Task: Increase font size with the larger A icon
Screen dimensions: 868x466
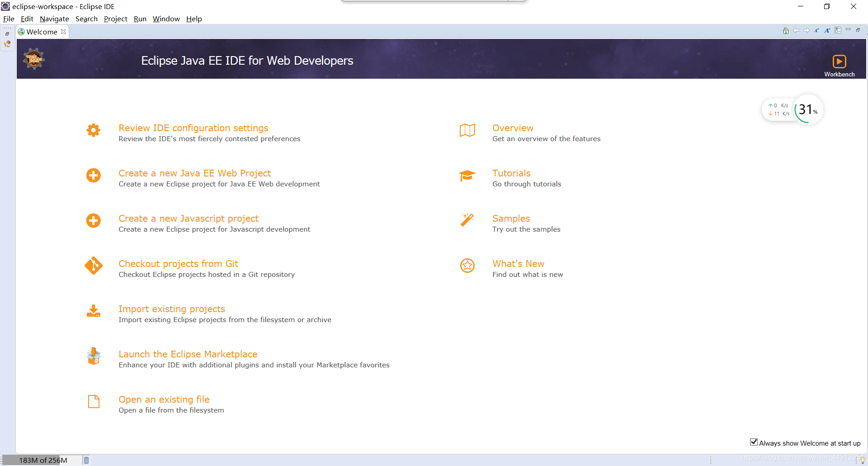Action: click(x=827, y=31)
